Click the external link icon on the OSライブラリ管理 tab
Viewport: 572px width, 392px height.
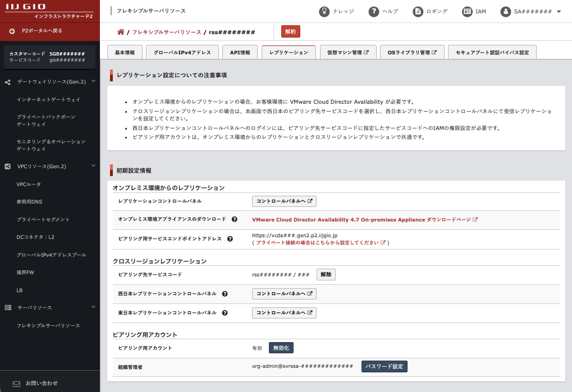pos(434,53)
